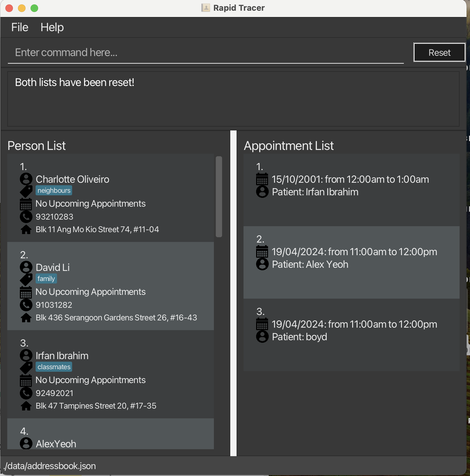Click phone number 91031282

54,305
